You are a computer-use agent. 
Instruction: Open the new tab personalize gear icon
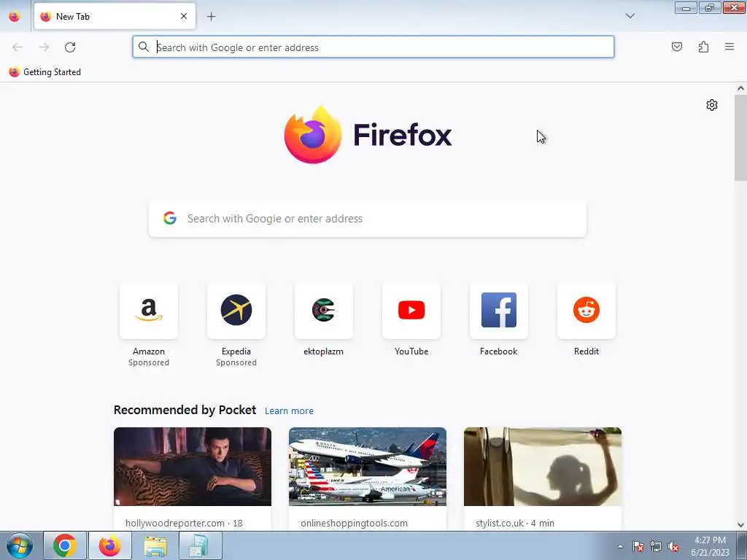pyautogui.click(x=712, y=105)
